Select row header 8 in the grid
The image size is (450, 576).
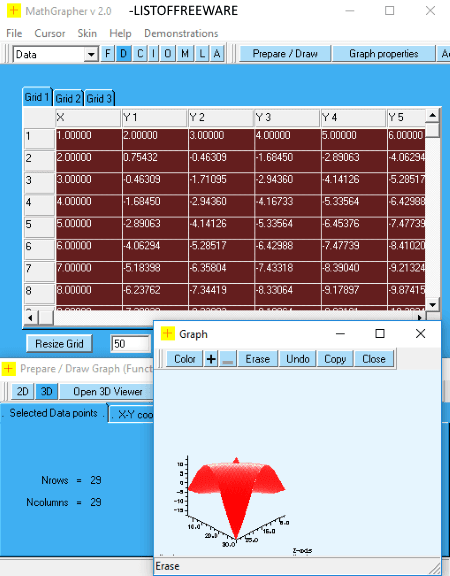coord(39,293)
